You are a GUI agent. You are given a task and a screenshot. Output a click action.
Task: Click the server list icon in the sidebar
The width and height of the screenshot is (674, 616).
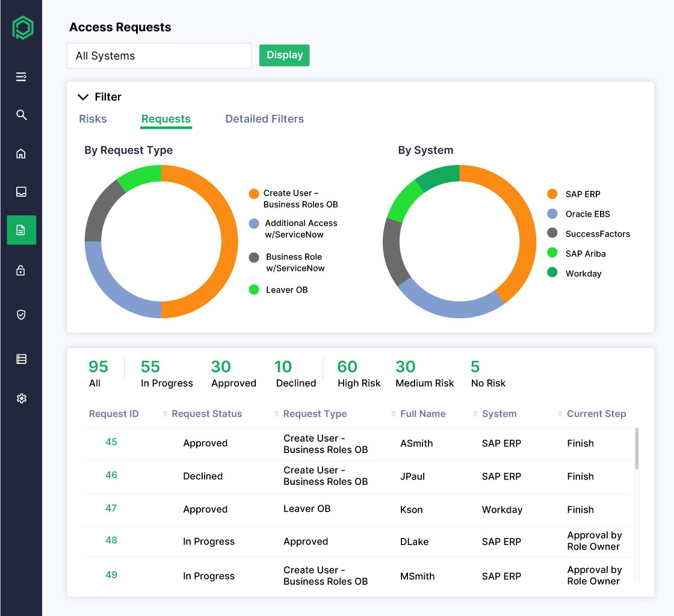(21, 359)
